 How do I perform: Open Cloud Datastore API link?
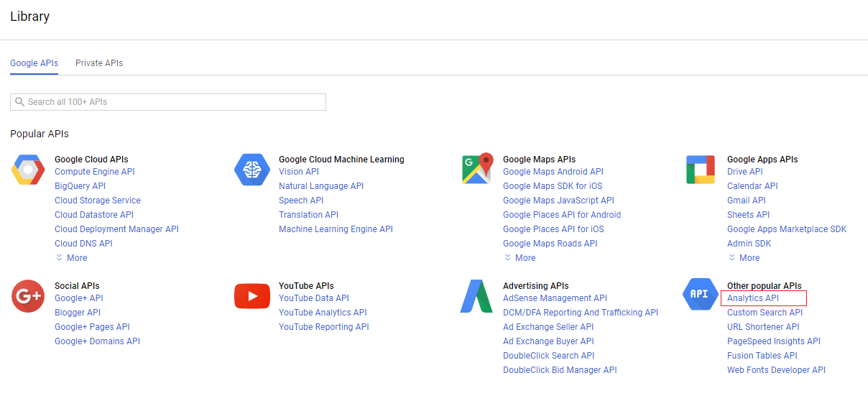pos(94,215)
